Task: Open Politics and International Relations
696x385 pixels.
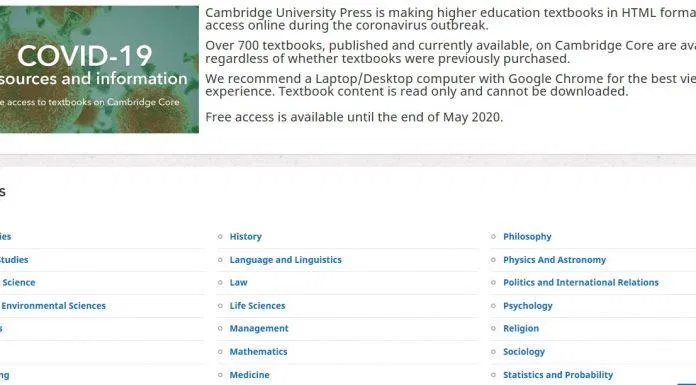Action: (581, 283)
